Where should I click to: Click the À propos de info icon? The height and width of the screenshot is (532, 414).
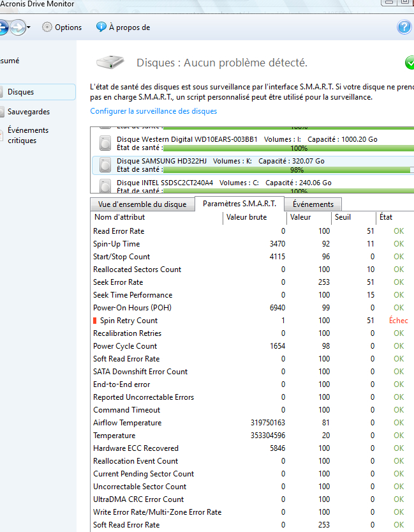point(101,27)
